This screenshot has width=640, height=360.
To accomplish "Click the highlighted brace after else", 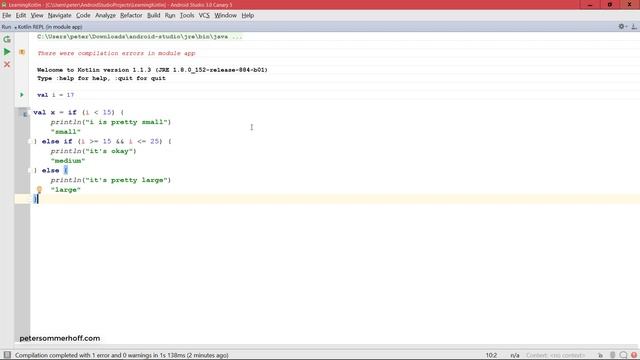I will coord(66,171).
